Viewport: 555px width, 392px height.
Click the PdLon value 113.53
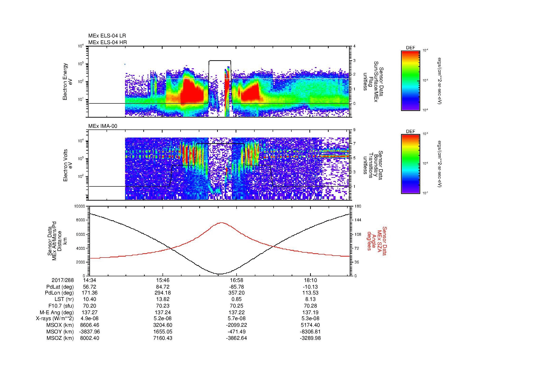(310, 293)
